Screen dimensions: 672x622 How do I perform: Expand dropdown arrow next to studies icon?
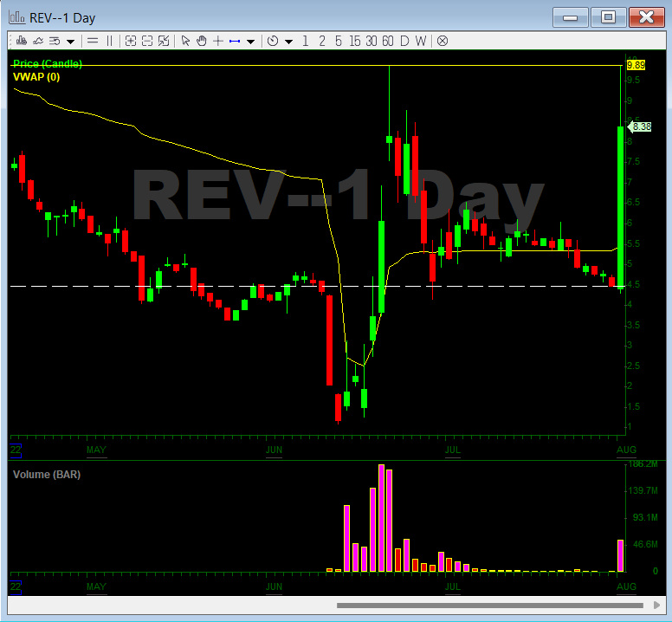click(71, 42)
